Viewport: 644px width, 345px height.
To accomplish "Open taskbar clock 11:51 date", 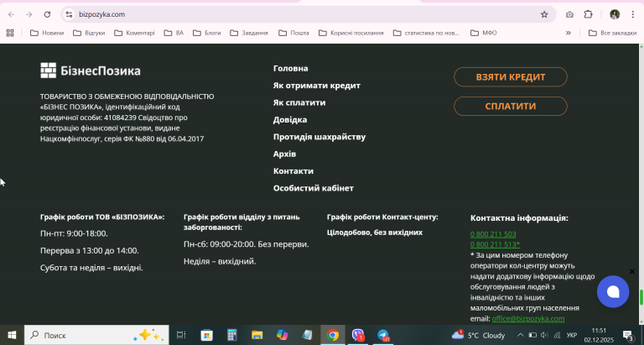I will pyautogui.click(x=599, y=335).
